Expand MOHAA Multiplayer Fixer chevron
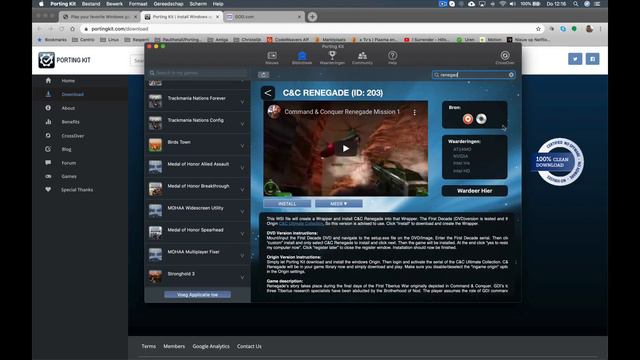The width and height of the screenshot is (640, 360). [x=242, y=256]
